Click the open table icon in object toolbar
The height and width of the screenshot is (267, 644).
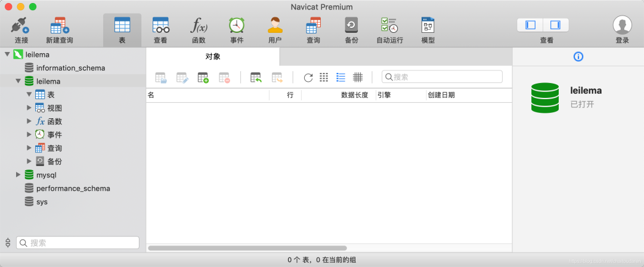coord(160,77)
